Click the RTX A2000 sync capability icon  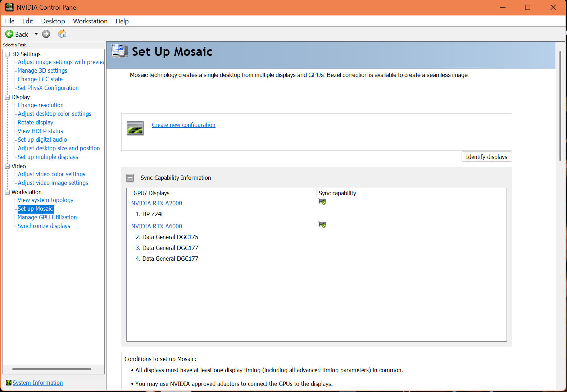pyautogui.click(x=322, y=202)
